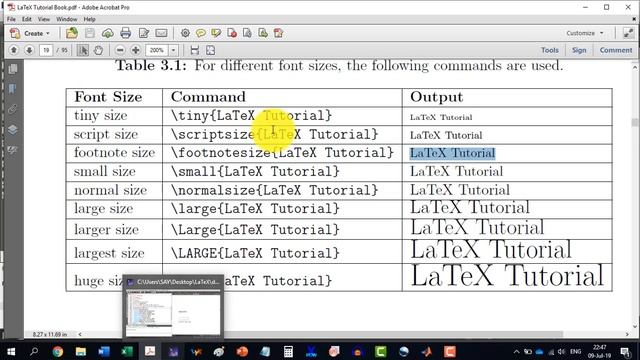
Task: Click the scroll down arrow of vertical scrollbar
Action: coord(635,326)
